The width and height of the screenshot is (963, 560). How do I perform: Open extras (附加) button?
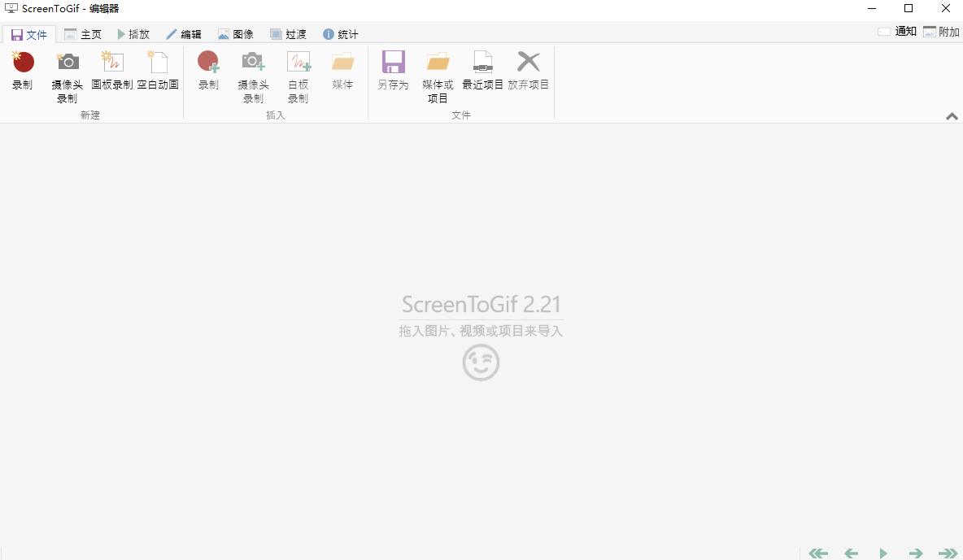[942, 32]
